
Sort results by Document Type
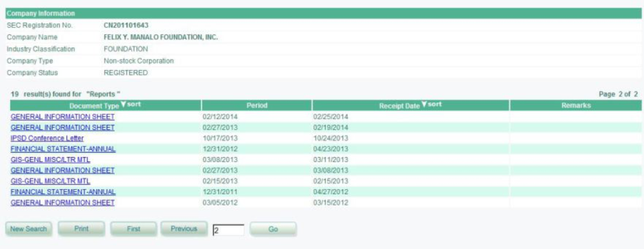click(x=131, y=105)
